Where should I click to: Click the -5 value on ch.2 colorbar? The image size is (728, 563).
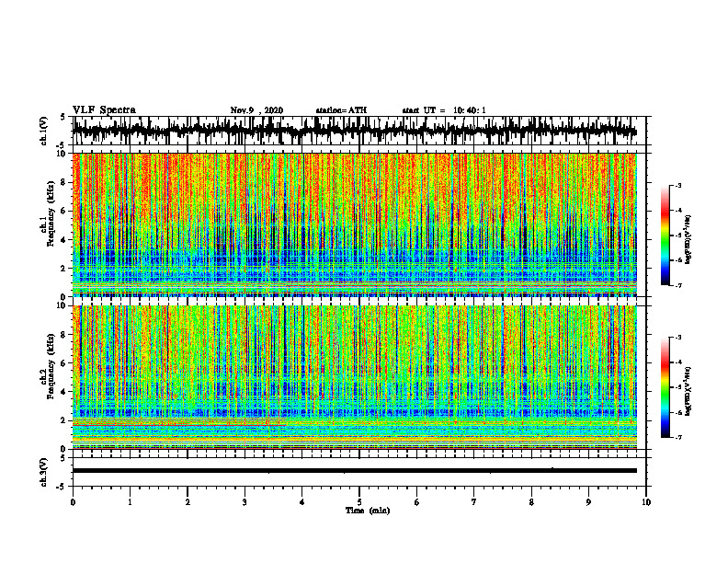[x=678, y=387]
